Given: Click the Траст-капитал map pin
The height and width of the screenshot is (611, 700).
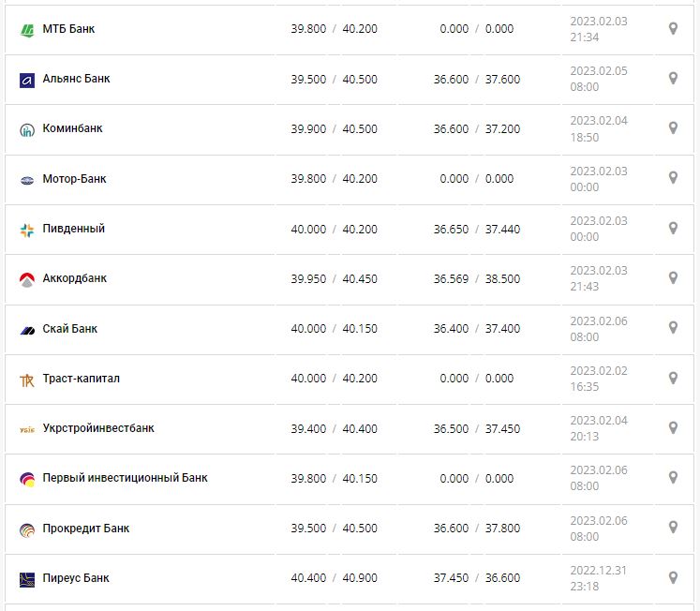Looking at the screenshot, I should (x=673, y=378).
